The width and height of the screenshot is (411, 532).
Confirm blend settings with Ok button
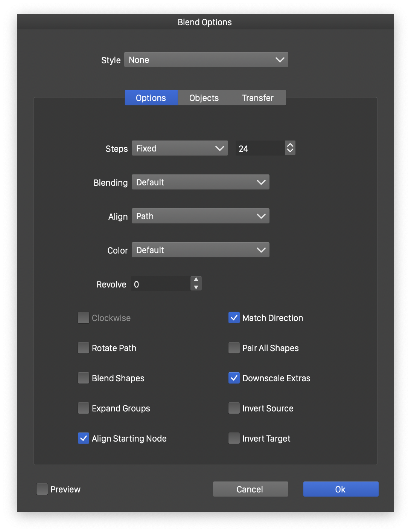point(341,489)
